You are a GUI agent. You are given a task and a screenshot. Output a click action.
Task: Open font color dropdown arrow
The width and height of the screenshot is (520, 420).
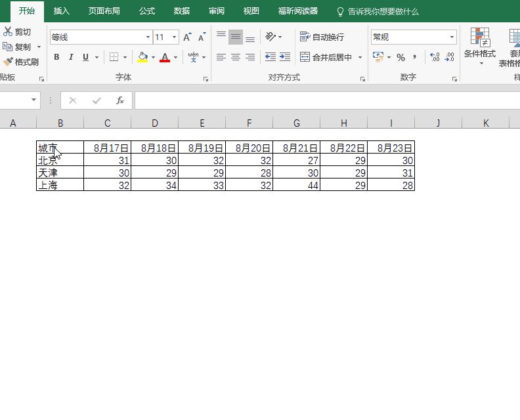coord(175,57)
